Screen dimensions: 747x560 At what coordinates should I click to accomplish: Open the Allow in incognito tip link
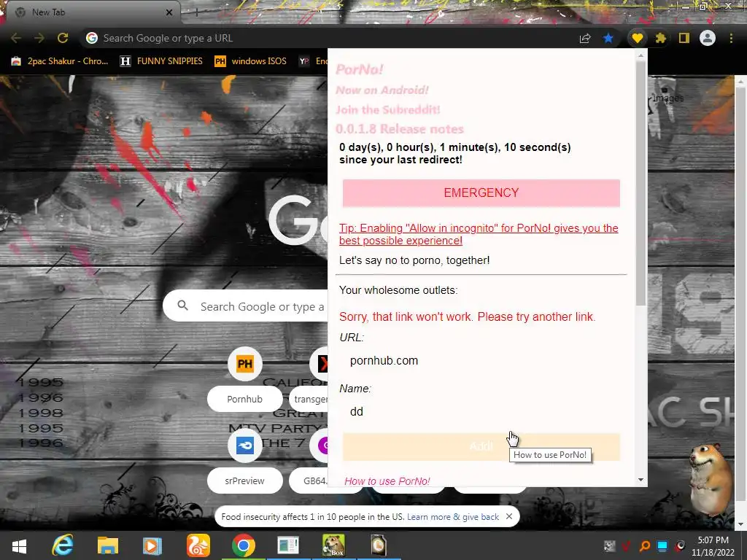point(479,234)
